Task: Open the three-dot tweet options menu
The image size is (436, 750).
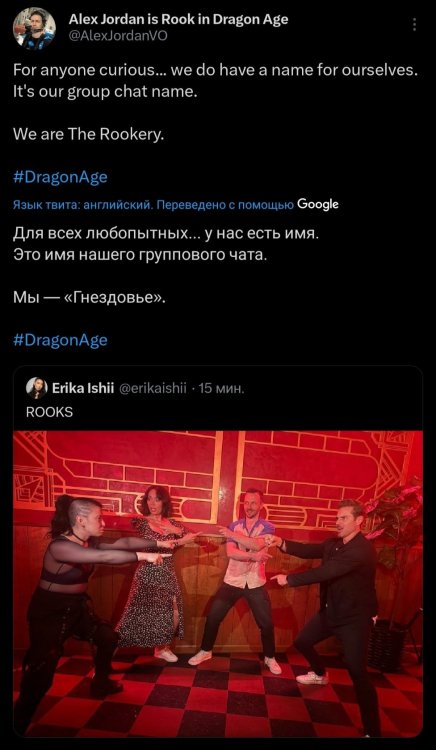Action: (x=414, y=24)
